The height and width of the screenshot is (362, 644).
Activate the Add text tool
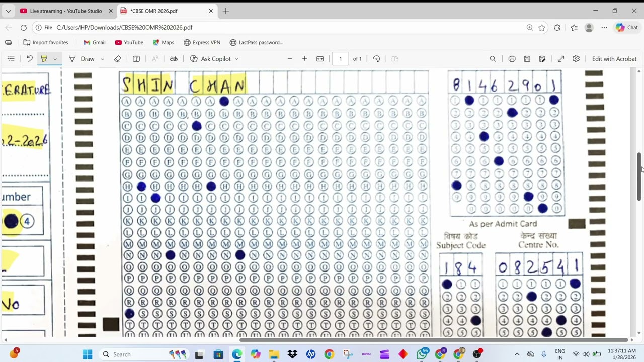[x=136, y=59]
